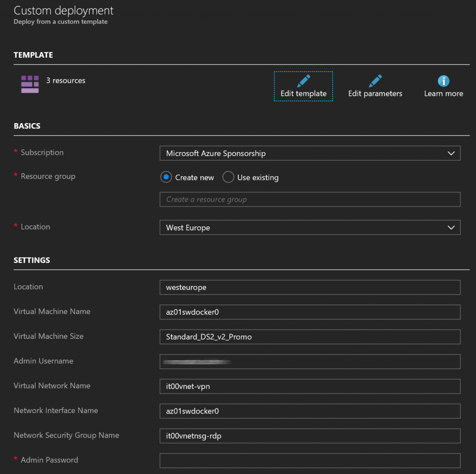Screen dimensions: 476x474
Task: Click the Edit template label
Action: (304, 93)
